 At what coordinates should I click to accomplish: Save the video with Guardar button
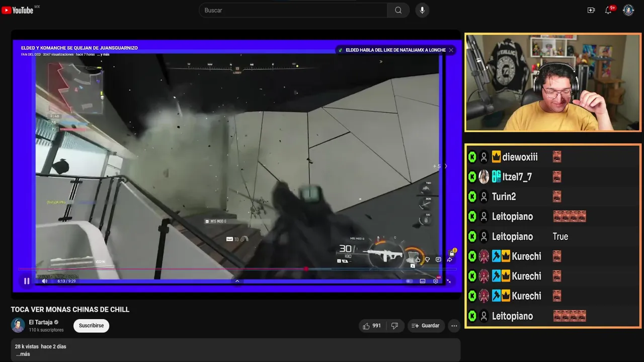click(x=426, y=326)
